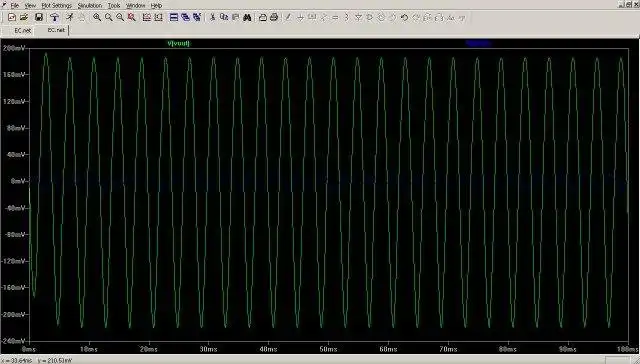Click the 50ms time axis label
640x364 pixels.
click(328, 349)
